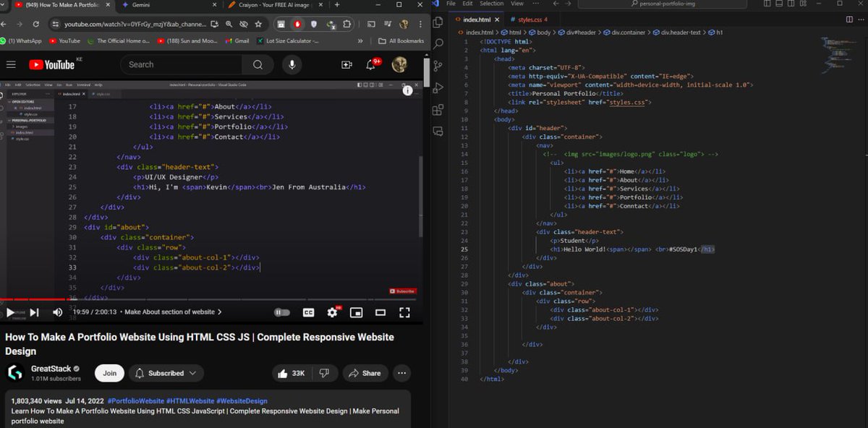This screenshot has height=428, width=868.
Task: Start YouTube voice search with microphone
Action: click(292, 64)
